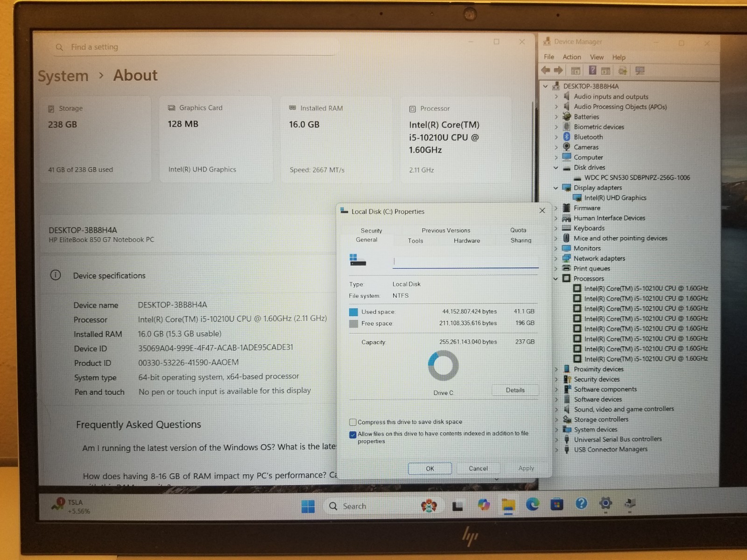Image resolution: width=747 pixels, height=560 pixels.
Task: Switch to the Security tab
Action: click(x=372, y=231)
